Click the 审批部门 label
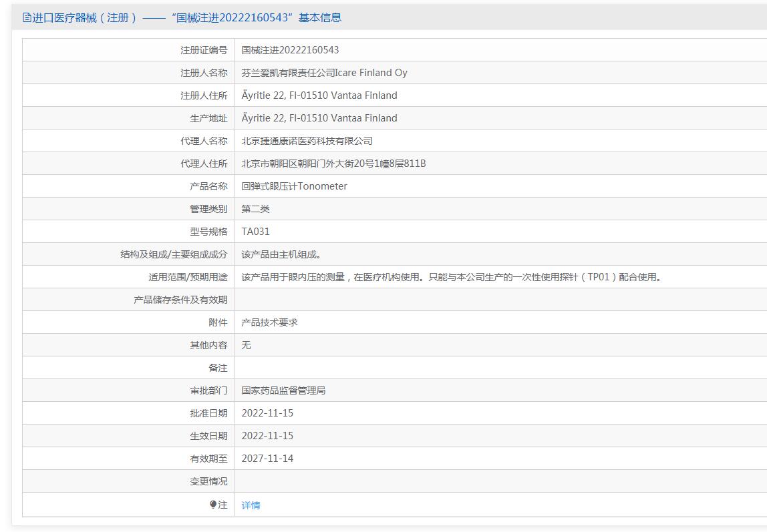The width and height of the screenshot is (767, 532). click(x=209, y=390)
